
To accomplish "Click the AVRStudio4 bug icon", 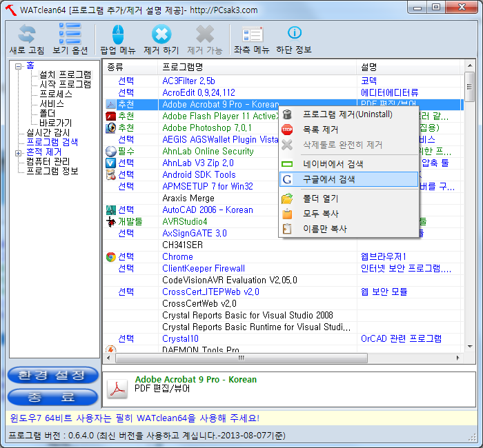I will point(110,221).
